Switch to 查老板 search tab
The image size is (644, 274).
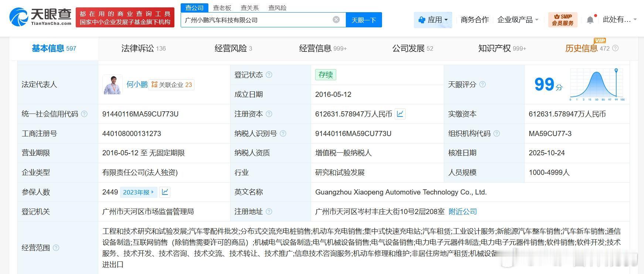click(222, 7)
